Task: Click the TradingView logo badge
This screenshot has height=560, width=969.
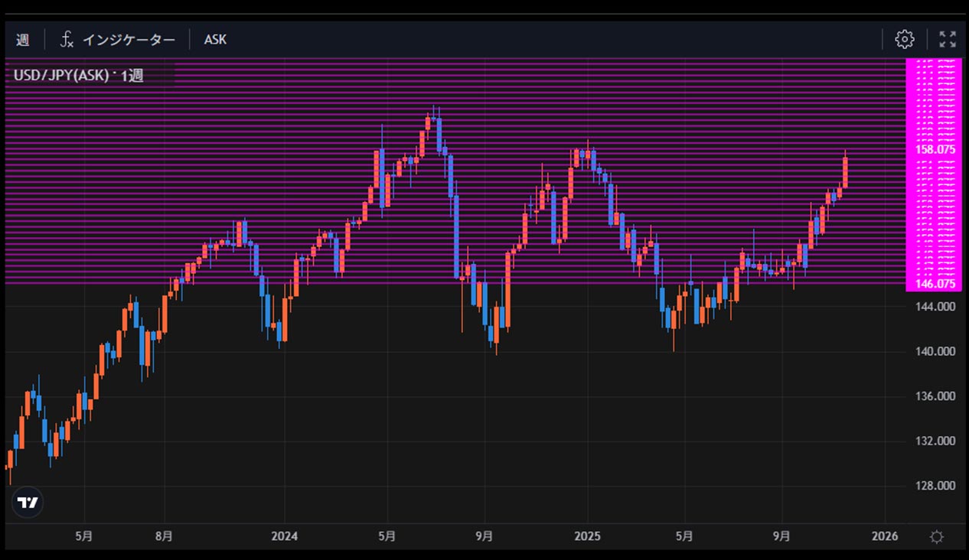Action: tap(28, 503)
